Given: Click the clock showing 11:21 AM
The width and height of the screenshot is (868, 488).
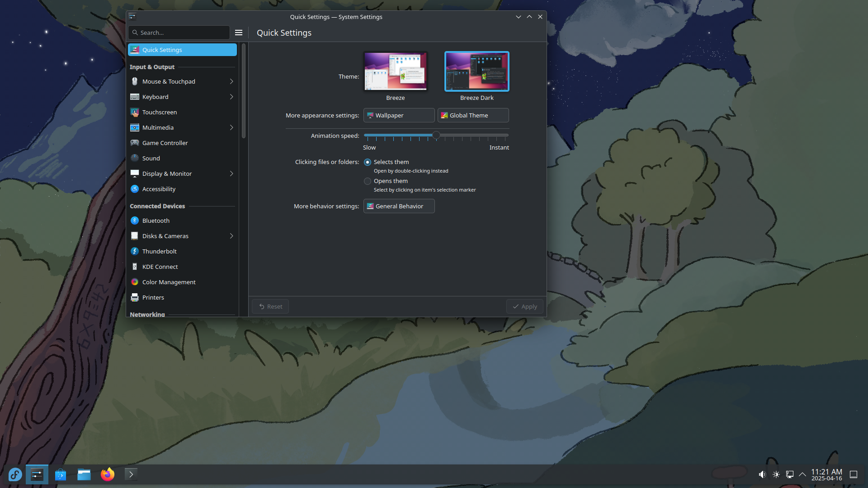Looking at the screenshot, I should pyautogui.click(x=826, y=474).
